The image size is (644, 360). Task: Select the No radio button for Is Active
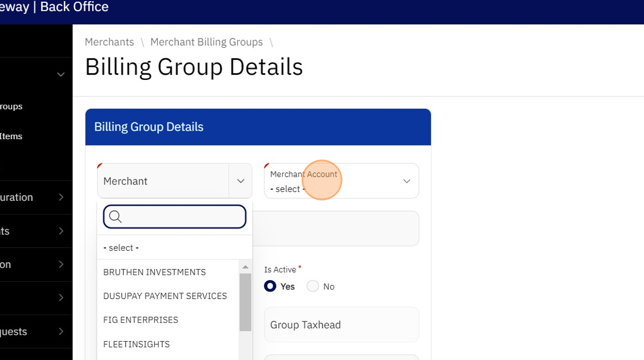click(313, 286)
